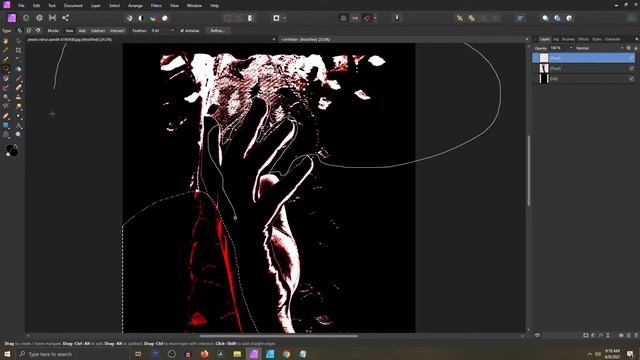Open the Select menu

click(115, 6)
